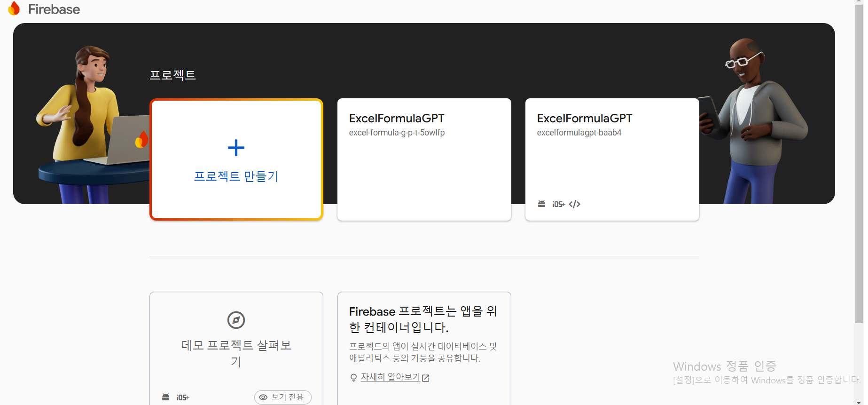Click the vertical scrollbar thumb
The width and height of the screenshot is (868, 405).
[x=859, y=165]
